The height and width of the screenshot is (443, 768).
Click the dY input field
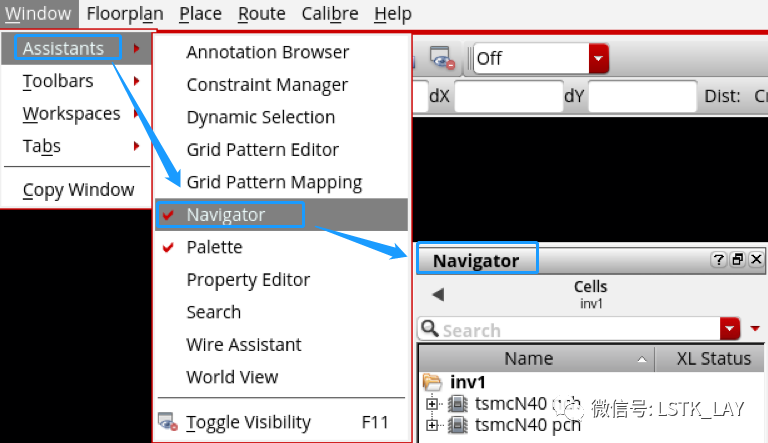point(643,96)
